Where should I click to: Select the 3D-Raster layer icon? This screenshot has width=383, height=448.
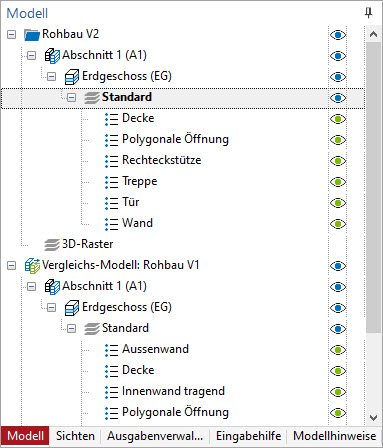[52, 245]
